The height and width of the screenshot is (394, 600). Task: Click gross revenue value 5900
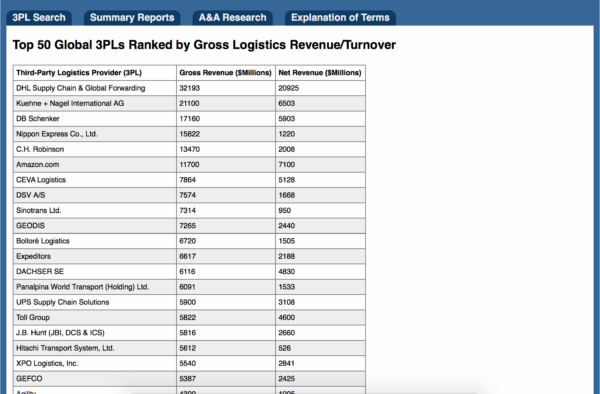[188, 302]
